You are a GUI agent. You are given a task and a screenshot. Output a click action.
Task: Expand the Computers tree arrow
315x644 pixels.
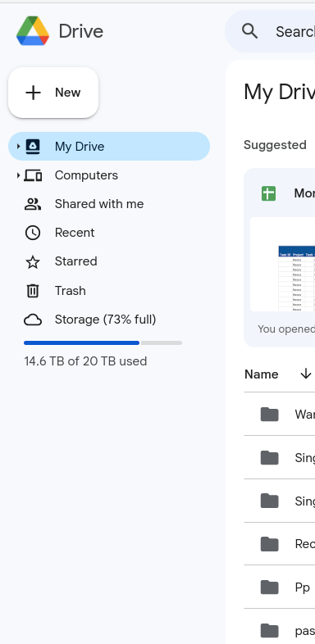click(18, 175)
